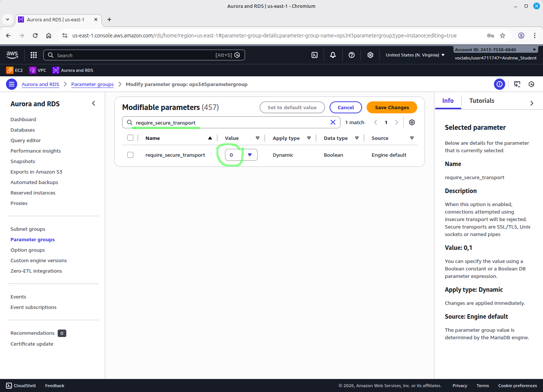The width and height of the screenshot is (543, 392).
Task: Launch CloudShell from the top navigation bar
Action: pos(315,55)
